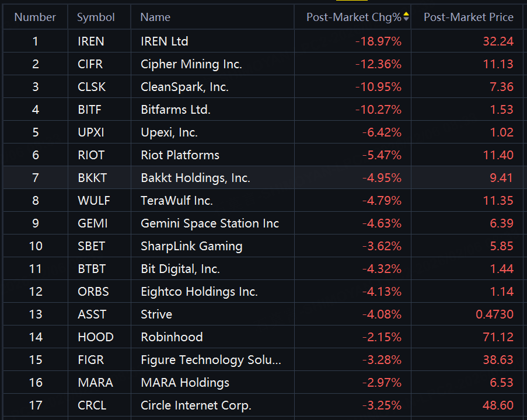Select Gemini Space Station Inc

click(x=210, y=223)
